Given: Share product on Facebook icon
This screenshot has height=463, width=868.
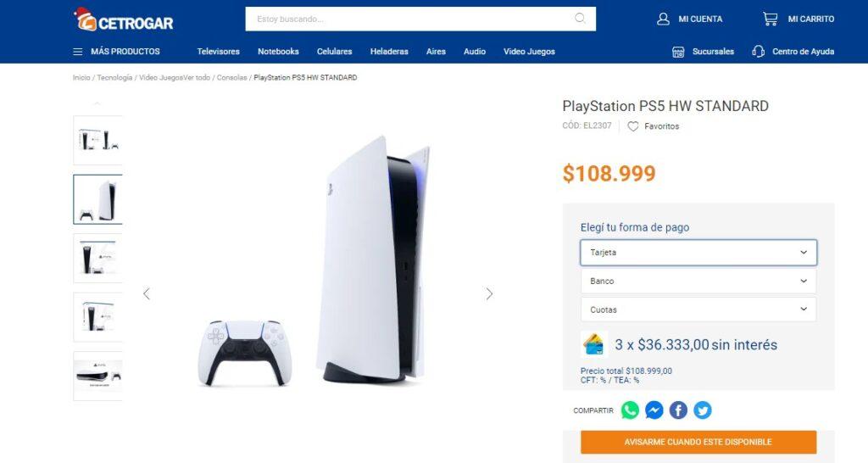Looking at the screenshot, I should pyautogui.click(x=678, y=410).
